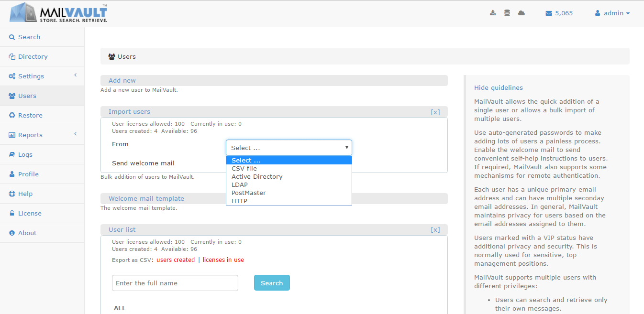Click the Profile person icon in sidebar
644x314 pixels.
point(12,174)
